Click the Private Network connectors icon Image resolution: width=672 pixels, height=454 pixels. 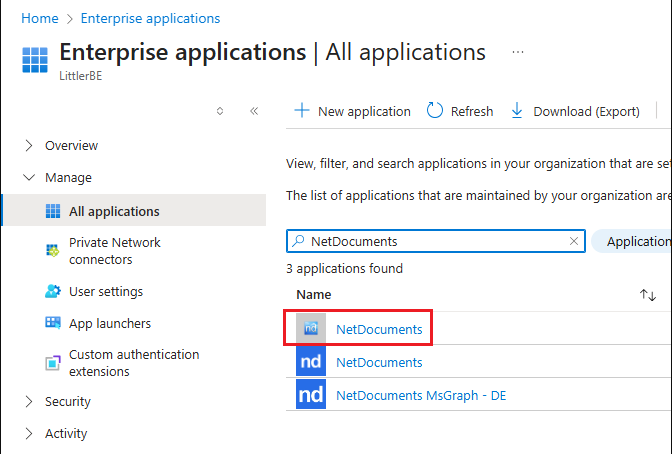click(x=53, y=250)
